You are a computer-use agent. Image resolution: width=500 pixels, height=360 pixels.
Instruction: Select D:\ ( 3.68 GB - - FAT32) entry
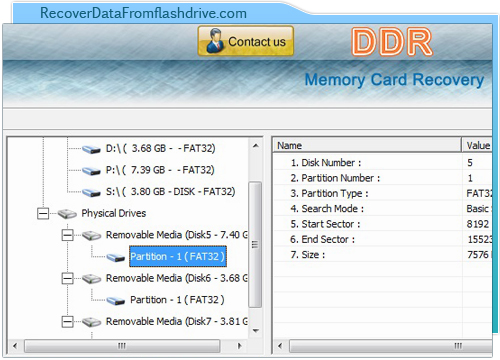point(160,148)
